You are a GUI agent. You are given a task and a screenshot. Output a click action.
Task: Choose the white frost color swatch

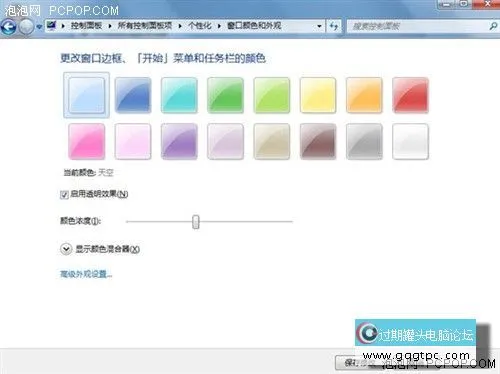[x=411, y=141]
